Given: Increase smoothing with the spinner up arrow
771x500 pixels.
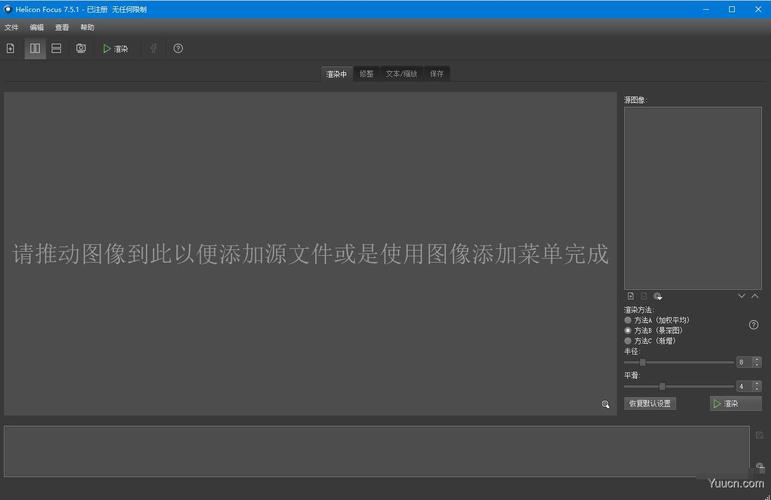Looking at the screenshot, I should pyautogui.click(x=757, y=383).
